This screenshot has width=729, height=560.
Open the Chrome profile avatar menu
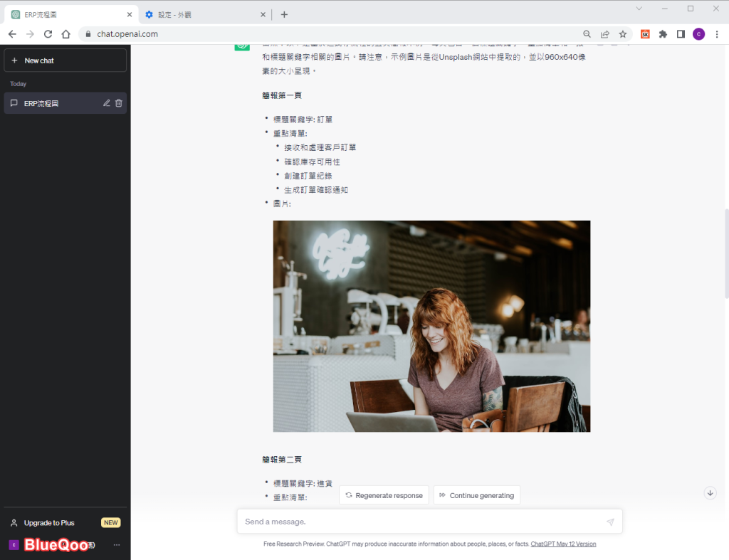(698, 34)
